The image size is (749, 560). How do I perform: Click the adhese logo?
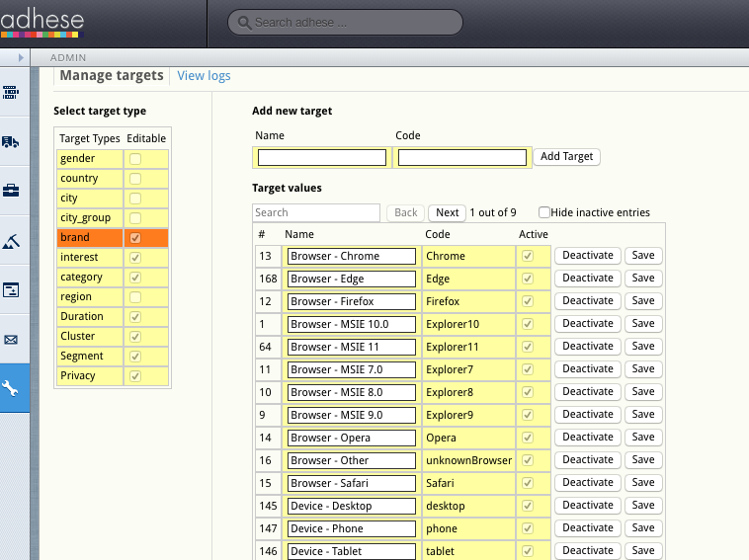pos(42,23)
